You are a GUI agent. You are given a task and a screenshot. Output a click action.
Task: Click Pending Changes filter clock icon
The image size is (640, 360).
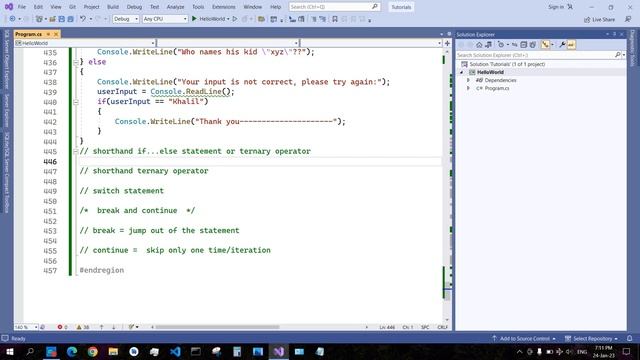point(501,44)
